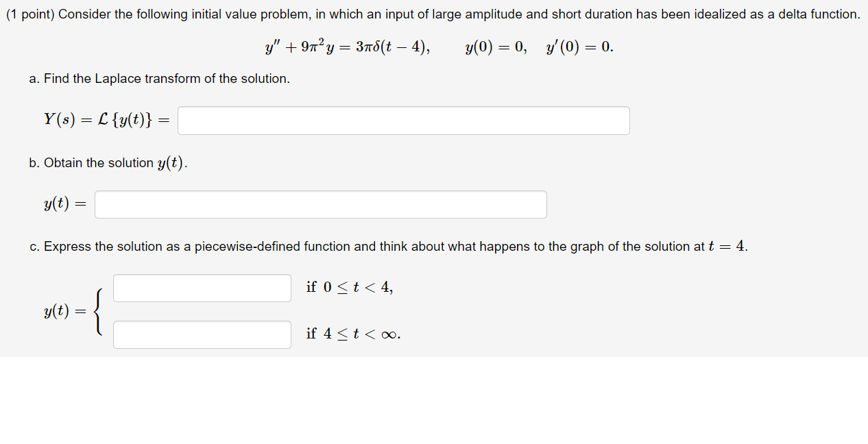
Task: Click the y(t) = label beside the brace
Action: click(x=66, y=311)
